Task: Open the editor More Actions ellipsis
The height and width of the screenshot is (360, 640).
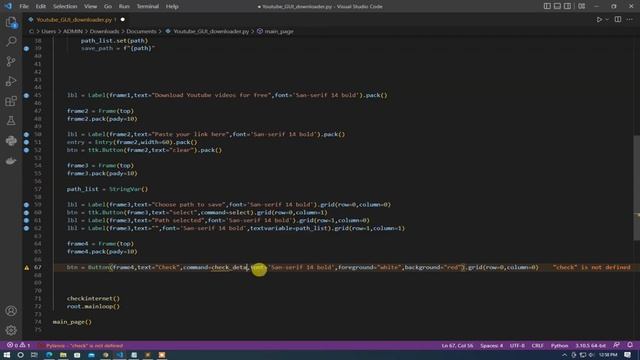Action: (630, 20)
